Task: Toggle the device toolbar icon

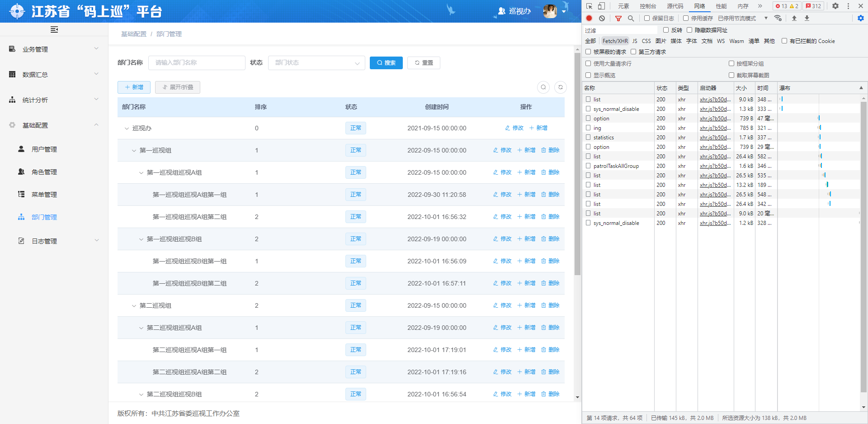Action: (601, 6)
